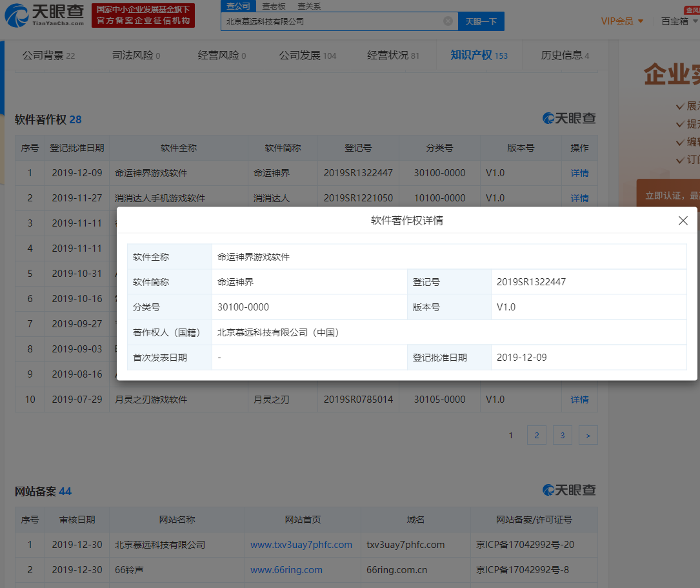Select 2019SR1221050 registration number cell
Viewport: 700px width, 588px height.
point(359,198)
